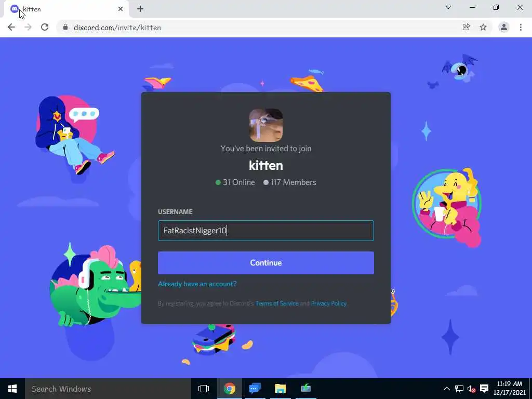Click the taskbar clock and date
This screenshot has height=399, width=532.
click(509, 389)
